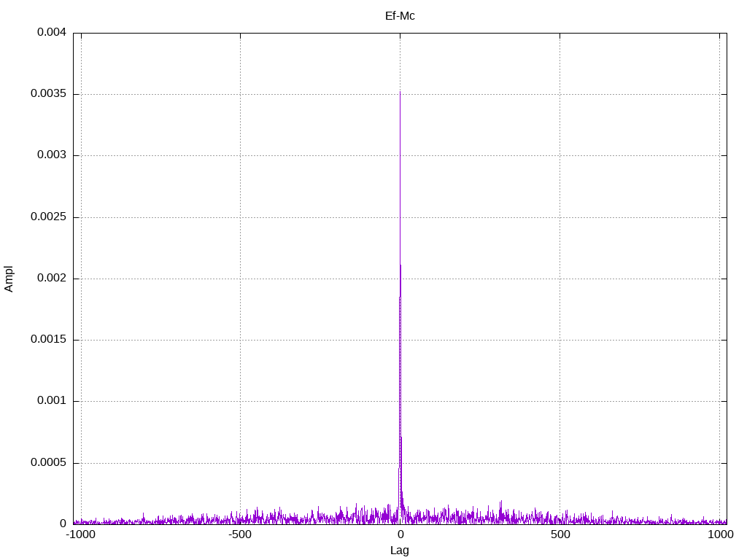
Task: Click the y-axis value 0.001
Action: [52, 401]
